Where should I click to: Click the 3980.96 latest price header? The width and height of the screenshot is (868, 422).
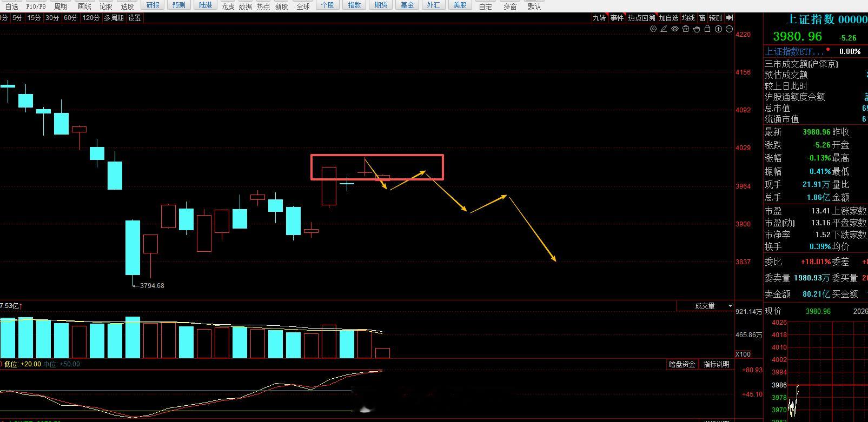(797, 37)
